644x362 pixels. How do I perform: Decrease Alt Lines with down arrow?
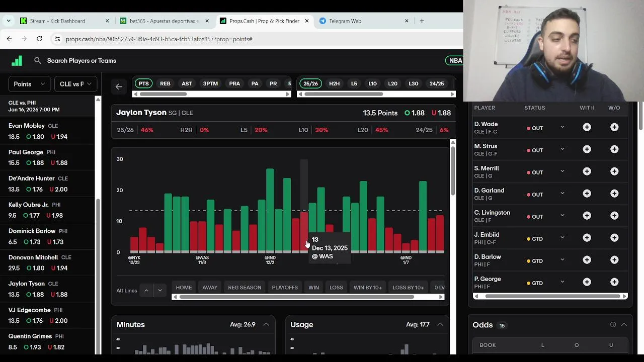pos(160,290)
